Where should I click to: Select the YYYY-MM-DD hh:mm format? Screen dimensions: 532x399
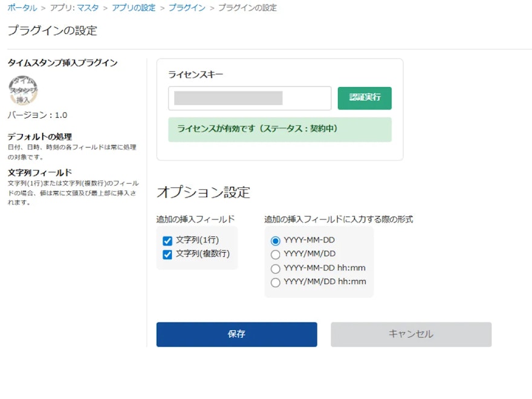276,268
